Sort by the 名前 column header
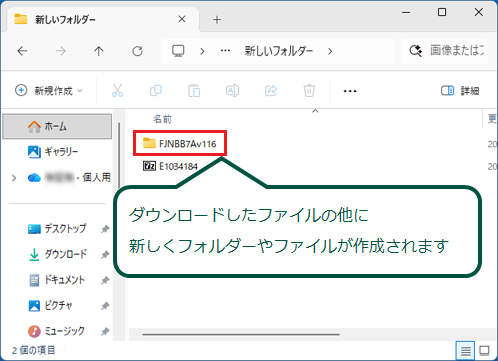 (x=162, y=119)
